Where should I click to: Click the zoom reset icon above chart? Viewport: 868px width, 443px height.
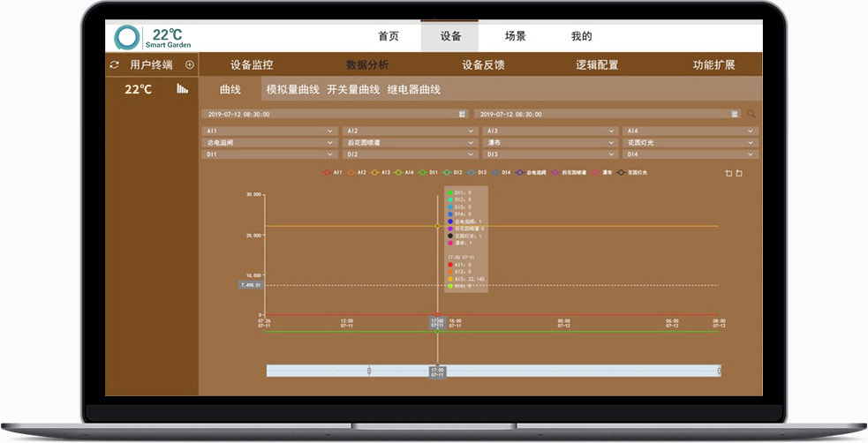coord(739,173)
